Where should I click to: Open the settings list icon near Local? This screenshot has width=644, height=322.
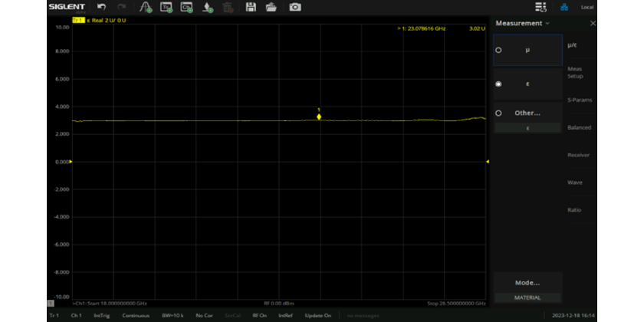tap(540, 7)
